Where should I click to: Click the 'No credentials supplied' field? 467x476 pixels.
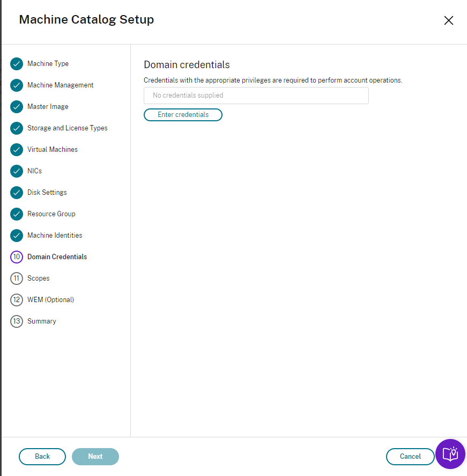256,96
